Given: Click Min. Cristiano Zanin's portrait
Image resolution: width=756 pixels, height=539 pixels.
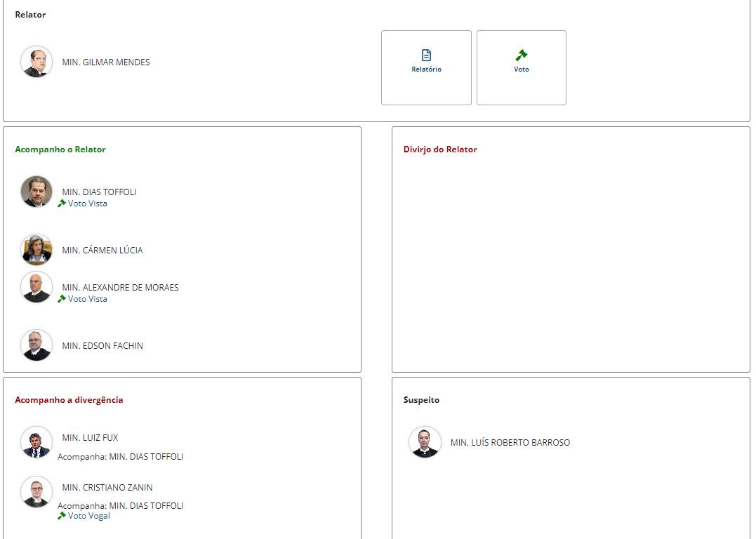Looking at the screenshot, I should click(x=37, y=492).
